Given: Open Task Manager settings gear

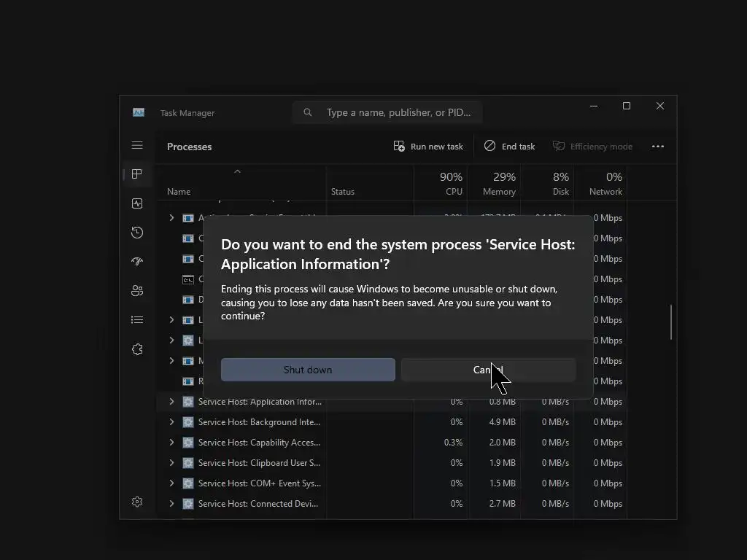Looking at the screenshot, I should (x=137, y=502).
